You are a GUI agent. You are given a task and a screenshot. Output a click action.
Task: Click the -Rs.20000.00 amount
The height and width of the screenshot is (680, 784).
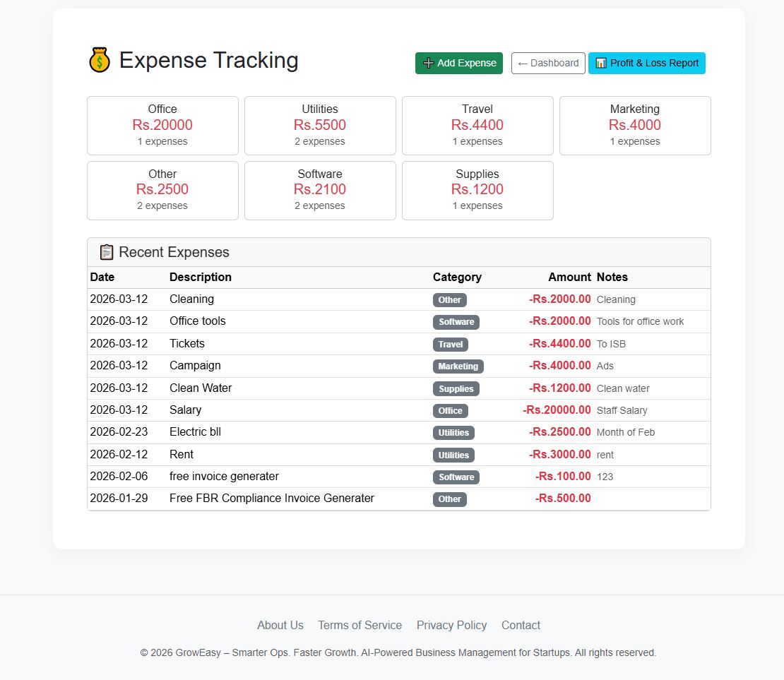(557, 410)
